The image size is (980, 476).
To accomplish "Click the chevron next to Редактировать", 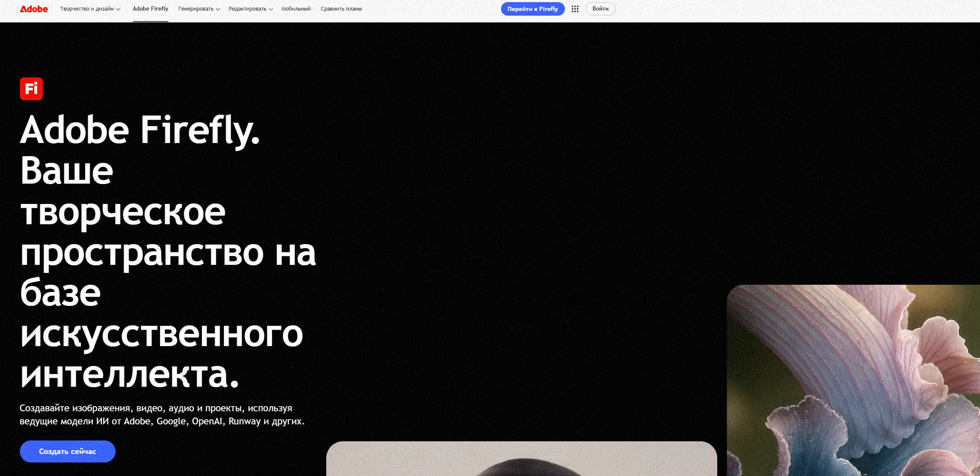I will (271, 9).
